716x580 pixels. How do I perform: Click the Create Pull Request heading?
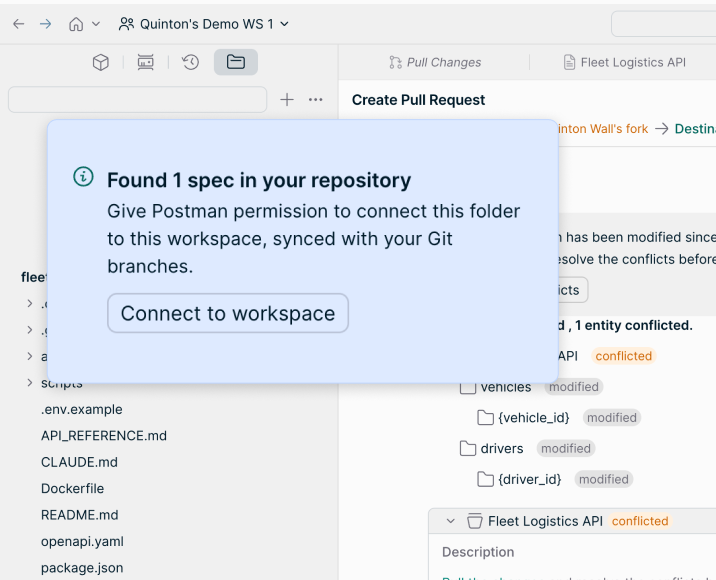tap(418, 100)
